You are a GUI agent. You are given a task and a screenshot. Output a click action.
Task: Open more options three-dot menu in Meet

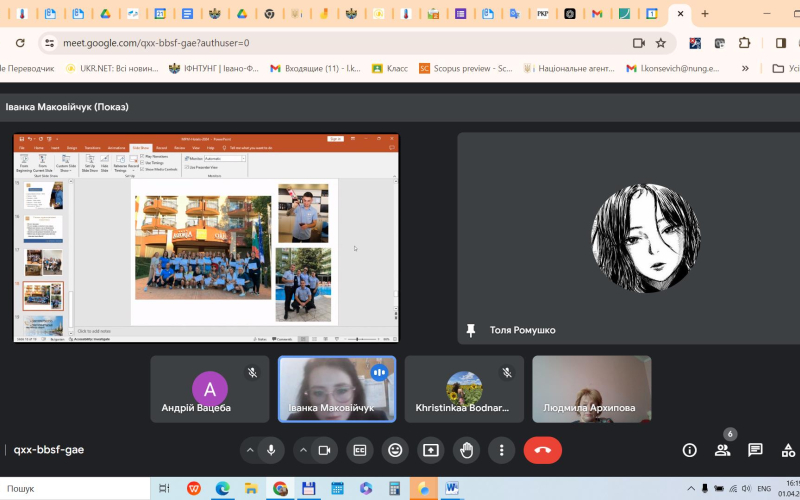click(502, 450)
